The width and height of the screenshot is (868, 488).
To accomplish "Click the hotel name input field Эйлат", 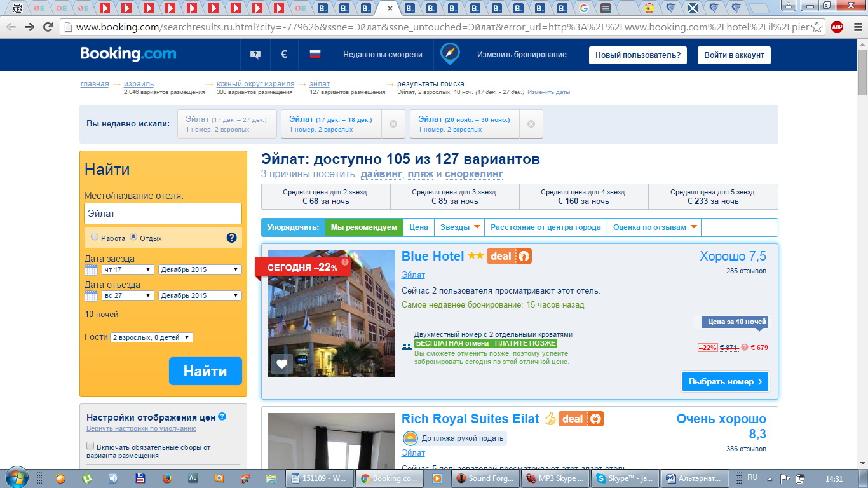I will pyautogui.click(x=163, y=213).
